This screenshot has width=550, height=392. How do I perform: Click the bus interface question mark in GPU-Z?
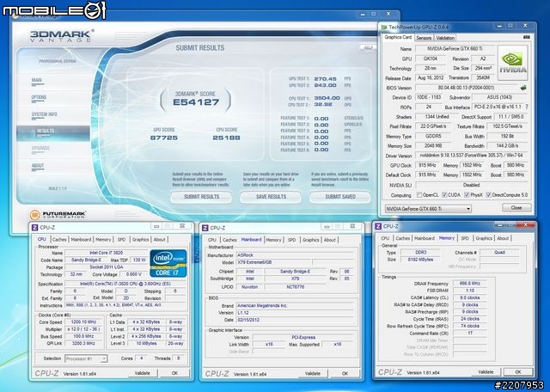click(527, 107)
